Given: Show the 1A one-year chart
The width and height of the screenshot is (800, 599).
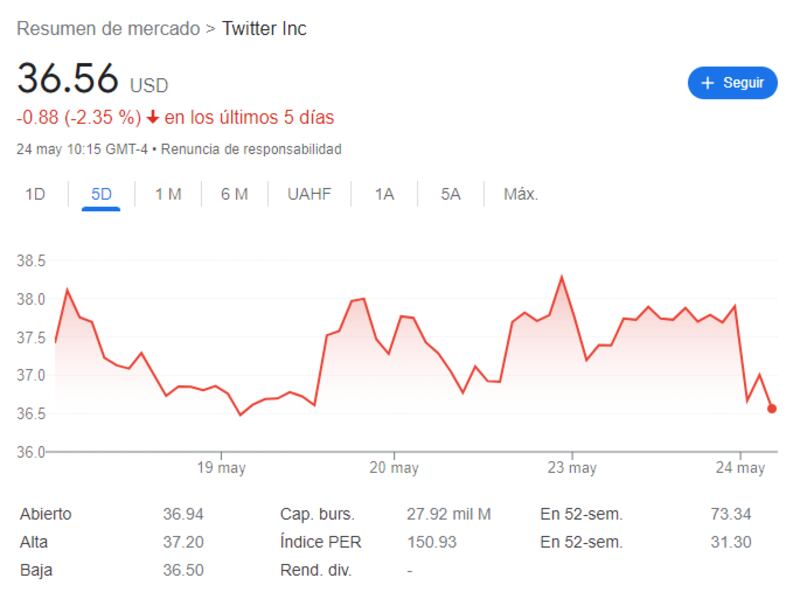Looking at the screenshot, I should click(x=384, y=194).
